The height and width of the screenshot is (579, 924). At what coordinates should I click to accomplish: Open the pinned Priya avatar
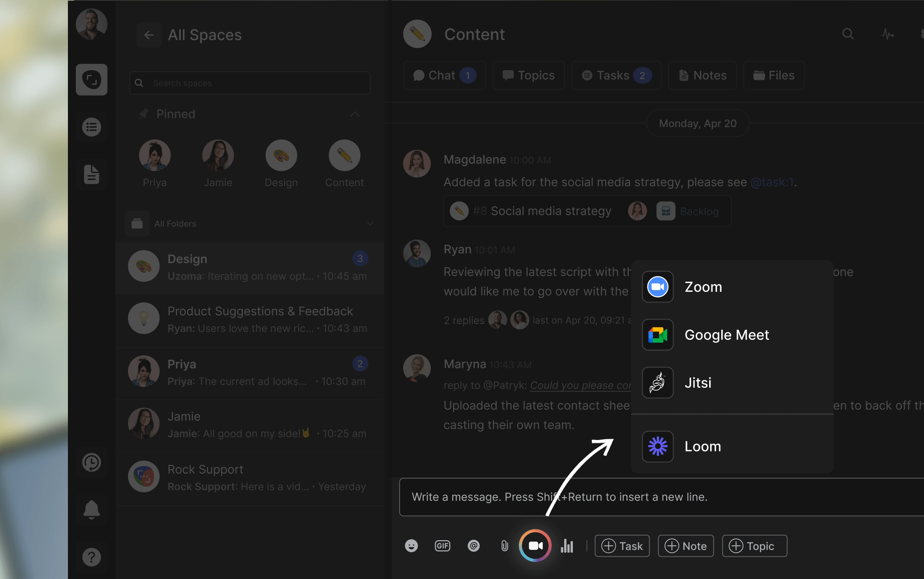155,156
